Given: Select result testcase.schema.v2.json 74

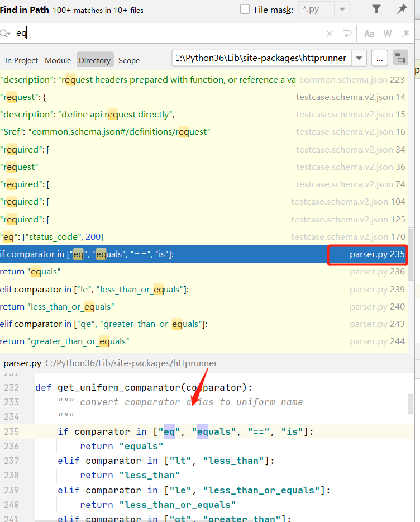Looking at the screenshot, I should coord(204,184).
